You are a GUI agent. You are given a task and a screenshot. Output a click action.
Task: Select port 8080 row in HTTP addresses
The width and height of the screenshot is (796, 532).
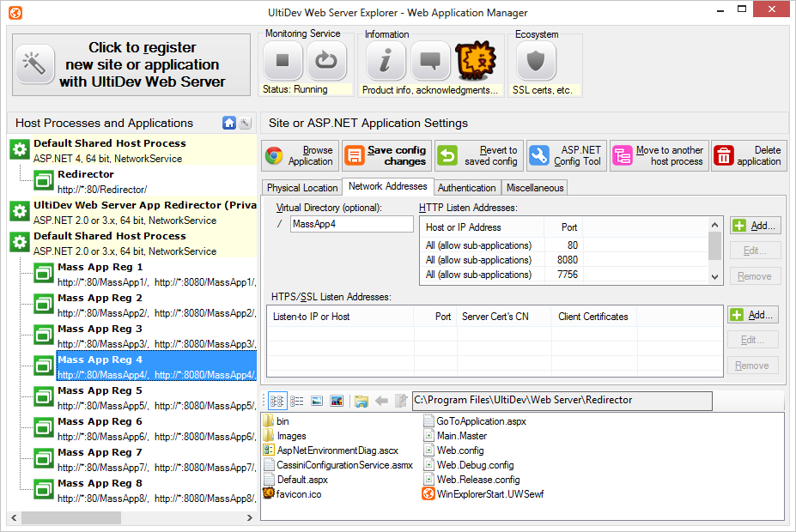(x=563, y=260)
